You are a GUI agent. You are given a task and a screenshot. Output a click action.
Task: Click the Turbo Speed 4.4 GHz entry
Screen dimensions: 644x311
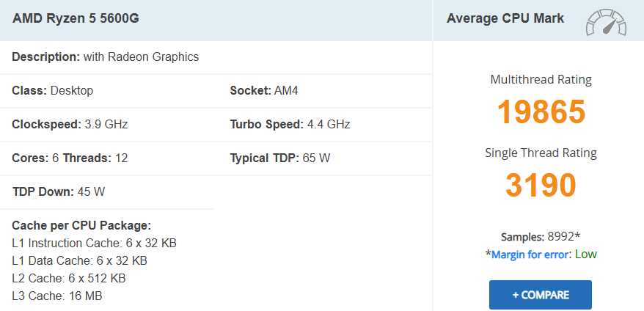pos(290,124)
